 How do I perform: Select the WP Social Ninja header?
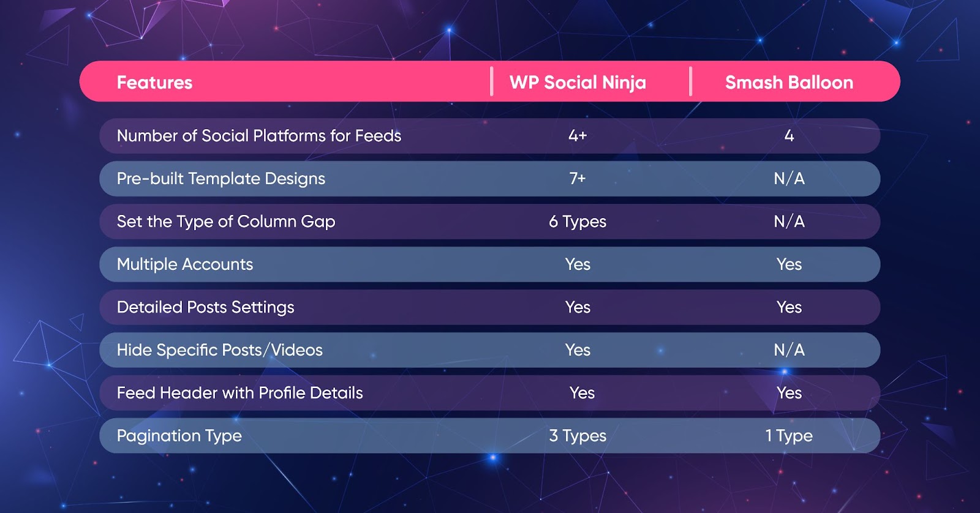tap(578, 83)
